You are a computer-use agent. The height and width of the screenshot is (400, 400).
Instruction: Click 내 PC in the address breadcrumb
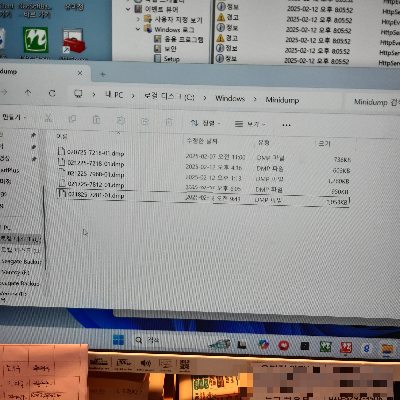114,95
